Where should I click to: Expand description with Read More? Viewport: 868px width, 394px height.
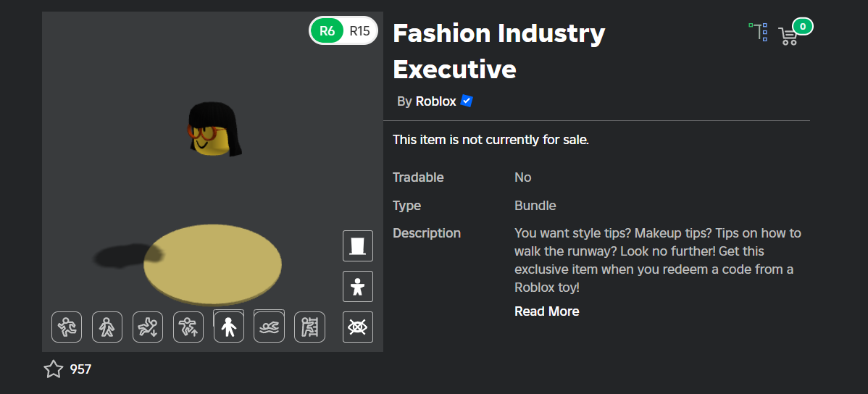tap(547, 311)
